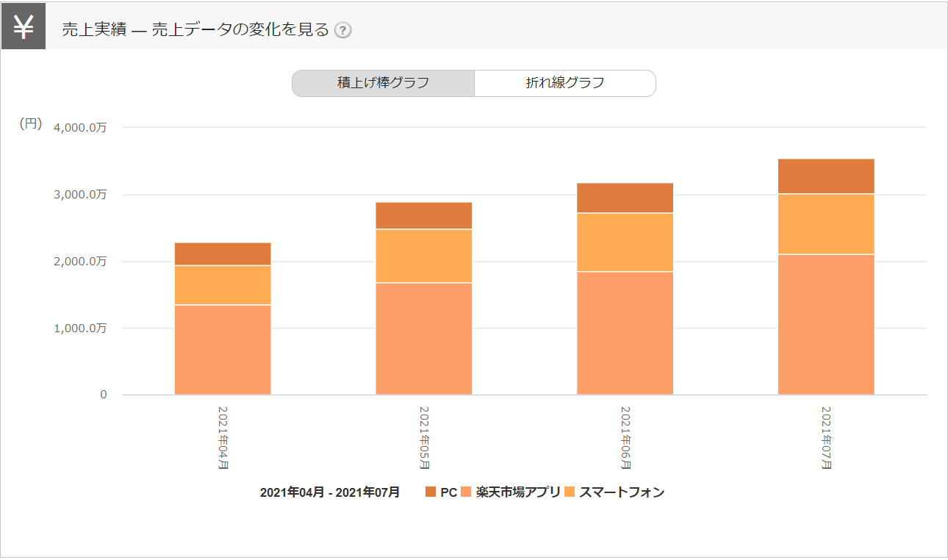
Task: Select the スマートフォン segment of 2021年04月 bar
Action: 223,285
